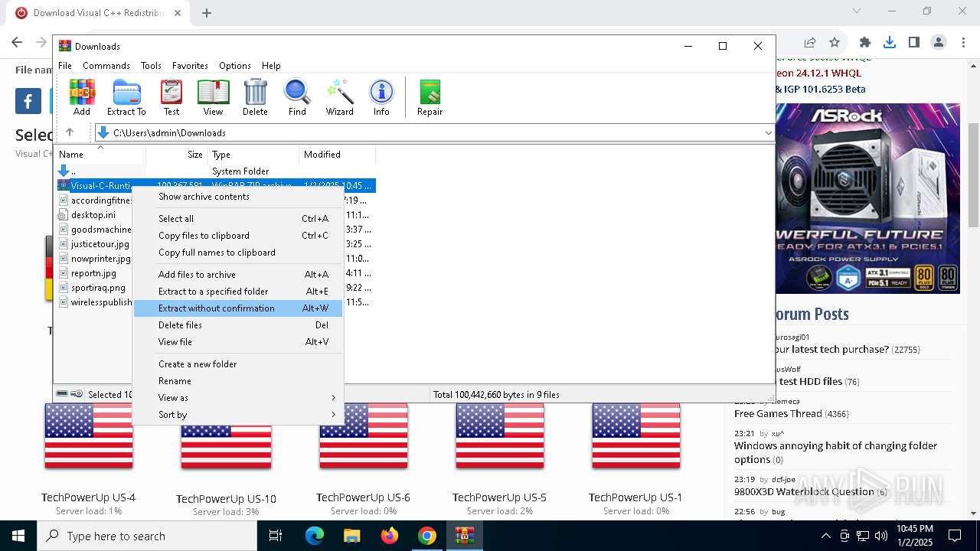Select the sportiraq.png file
Image resolution: width=980 pixels, height=551 pixels.
click(x=98, y=288)
